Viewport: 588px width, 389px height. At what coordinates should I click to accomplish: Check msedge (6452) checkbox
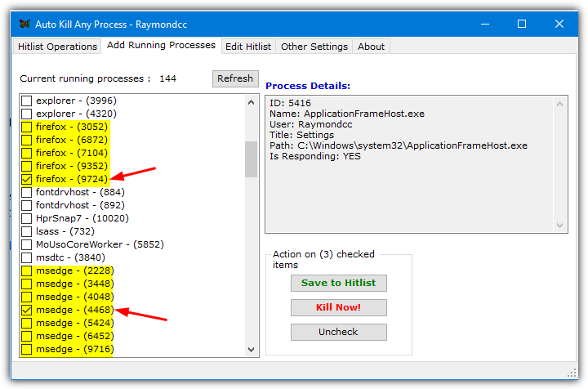pos(27,336)
